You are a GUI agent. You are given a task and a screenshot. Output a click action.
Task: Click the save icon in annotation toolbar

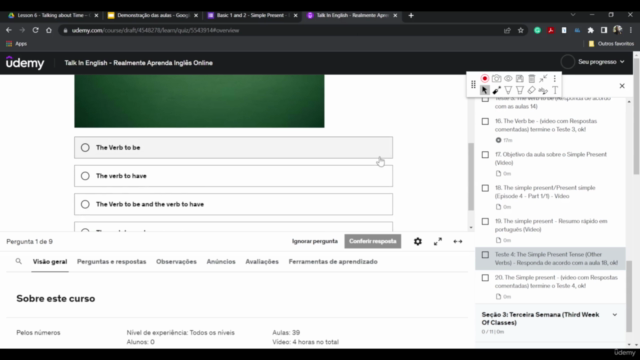pyautogui.click(x=520, y=78)
